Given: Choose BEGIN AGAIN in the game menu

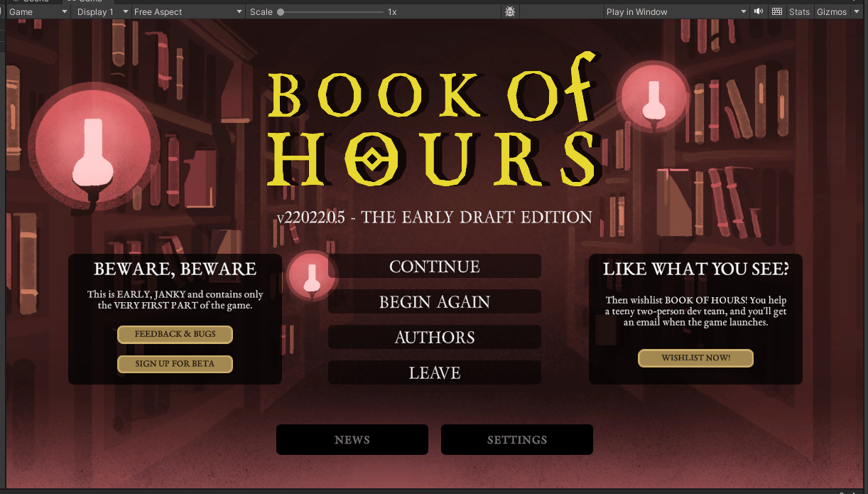Looking at the screenshot, I should coord(435,302).
